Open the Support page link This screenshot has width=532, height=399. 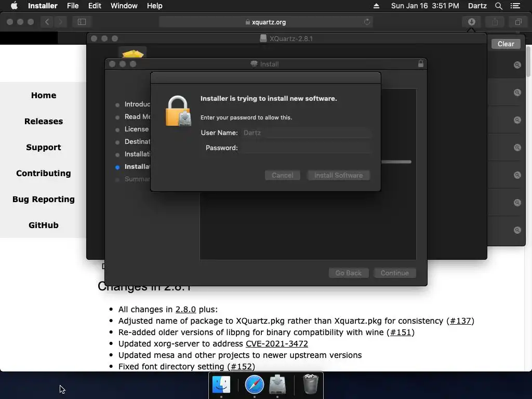44,147
